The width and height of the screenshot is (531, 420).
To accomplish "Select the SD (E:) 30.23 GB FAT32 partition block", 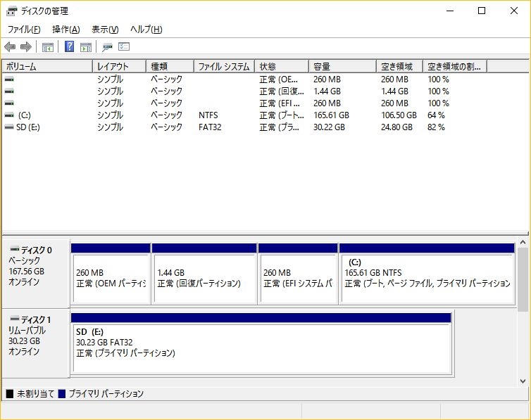I will pos(261,343).
